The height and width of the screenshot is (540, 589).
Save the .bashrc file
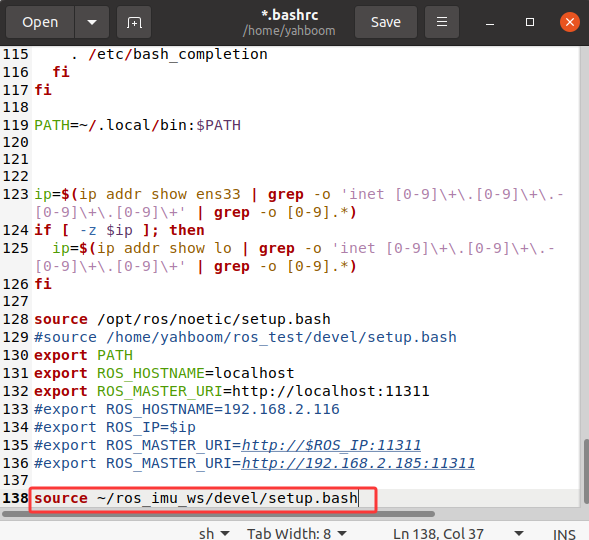[386, 22]
